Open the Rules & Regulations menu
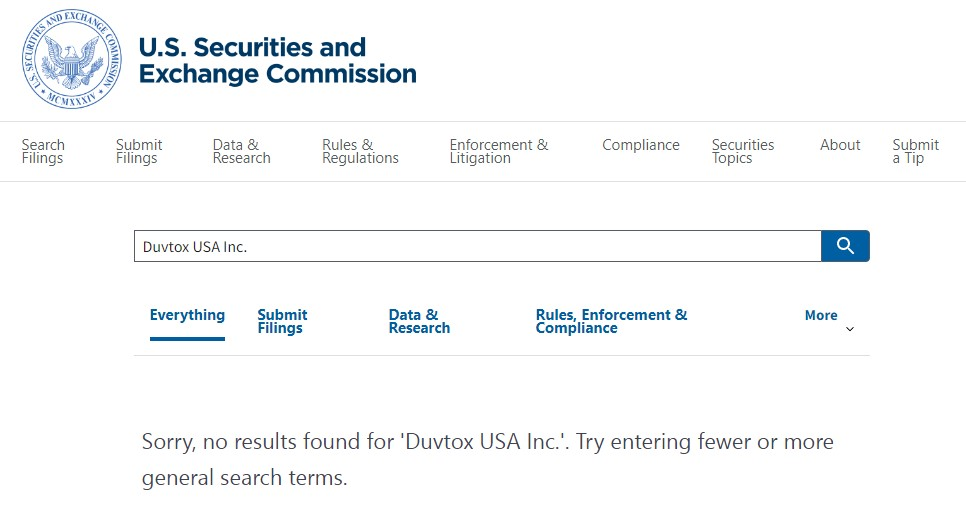Screen dimensions: 966x514 pos(360,152)
